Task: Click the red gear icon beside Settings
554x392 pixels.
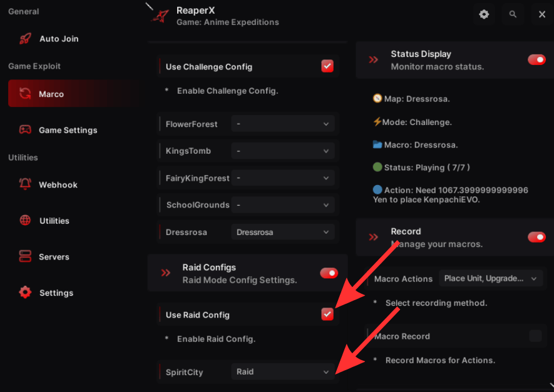Action: pyautogui.click(x=25, y=292)
